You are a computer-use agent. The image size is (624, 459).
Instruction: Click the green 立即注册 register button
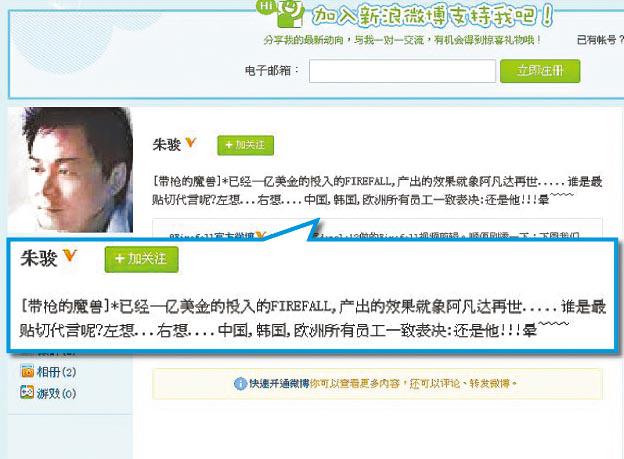tap(540, 71)
